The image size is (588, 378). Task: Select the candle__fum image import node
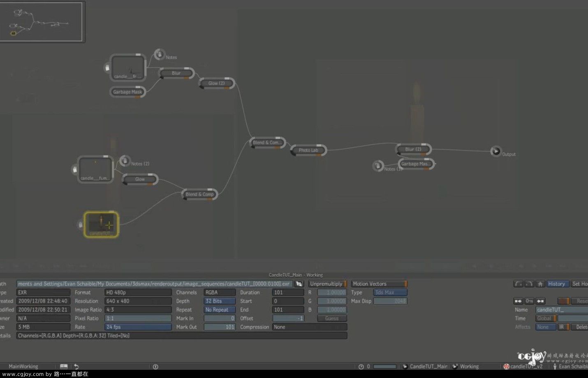pos(95,169)
